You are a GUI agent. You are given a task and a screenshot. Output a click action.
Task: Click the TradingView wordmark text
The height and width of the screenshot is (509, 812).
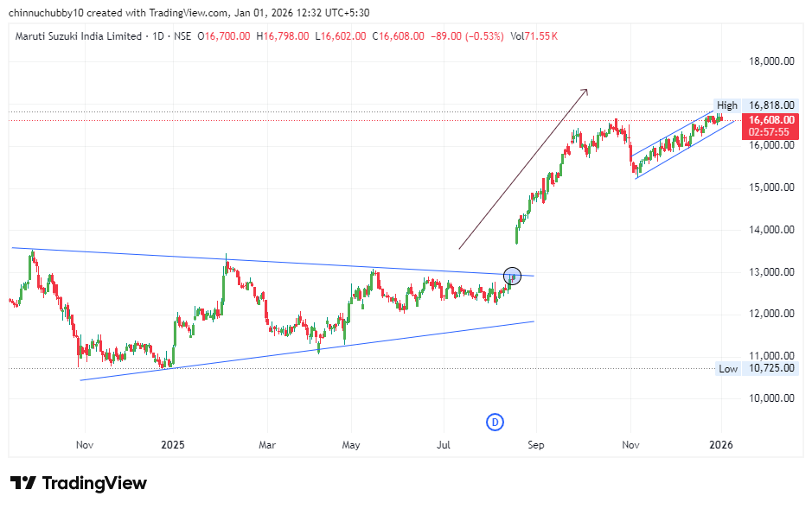point(95,483)
